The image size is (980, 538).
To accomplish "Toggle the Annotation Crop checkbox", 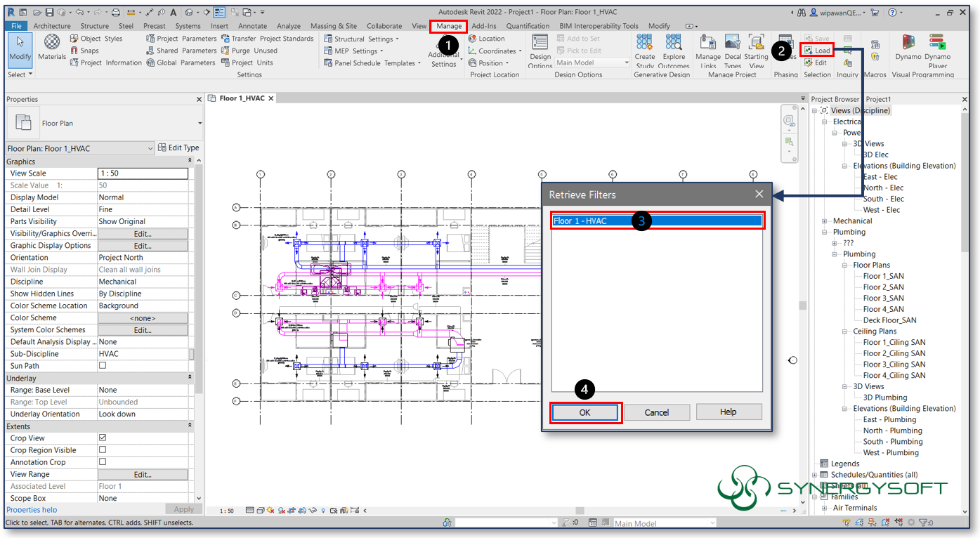I will (102, 461).
